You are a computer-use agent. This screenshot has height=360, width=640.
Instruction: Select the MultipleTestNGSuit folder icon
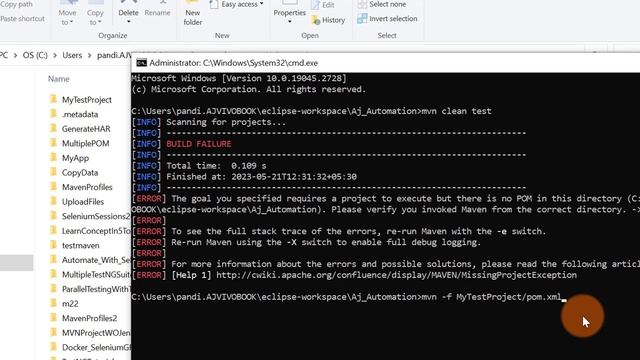tap(53, 274)
